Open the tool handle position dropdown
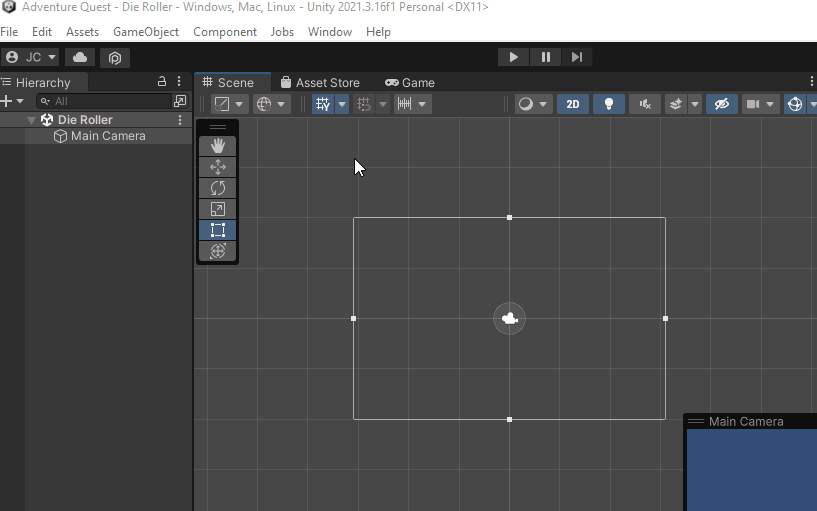 229,104
